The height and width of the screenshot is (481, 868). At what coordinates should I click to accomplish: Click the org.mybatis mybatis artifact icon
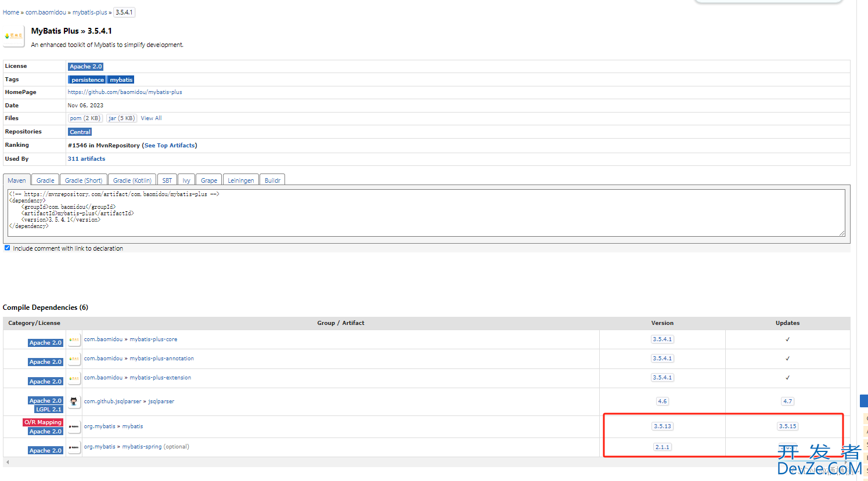point(74,426)
